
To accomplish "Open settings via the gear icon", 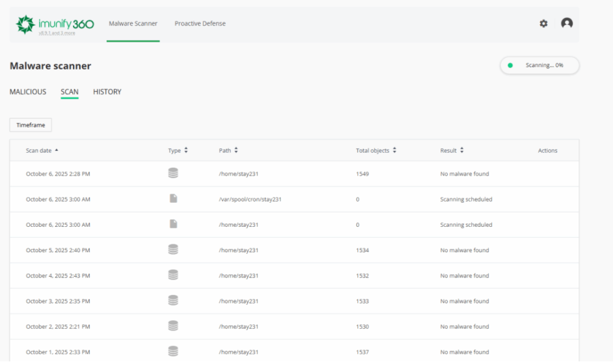I will pyautogui.click(x=543, y=23).
